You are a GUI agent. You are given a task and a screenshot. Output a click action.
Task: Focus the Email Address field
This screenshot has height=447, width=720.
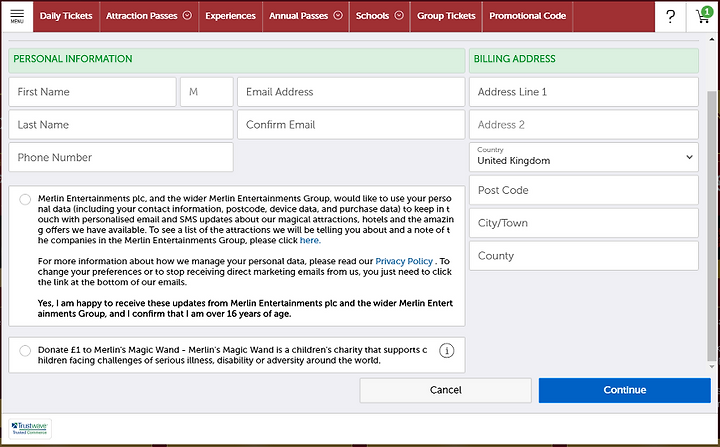click(351, 92)
